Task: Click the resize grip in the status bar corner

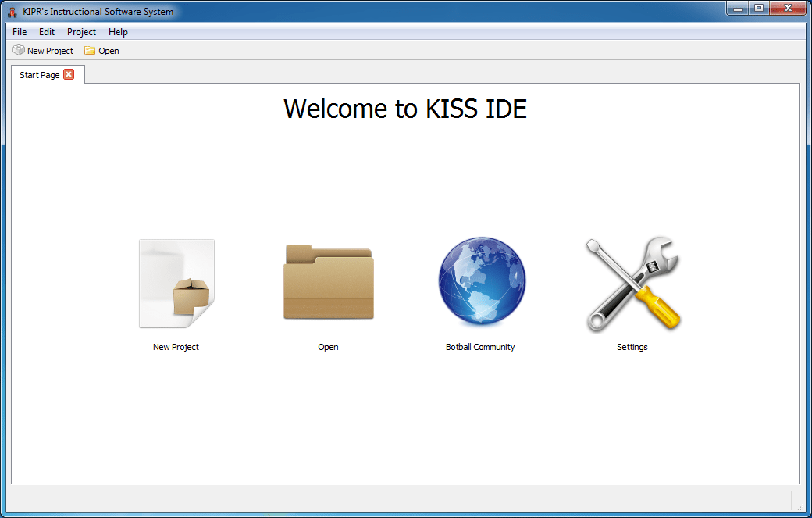Action: 802,508
